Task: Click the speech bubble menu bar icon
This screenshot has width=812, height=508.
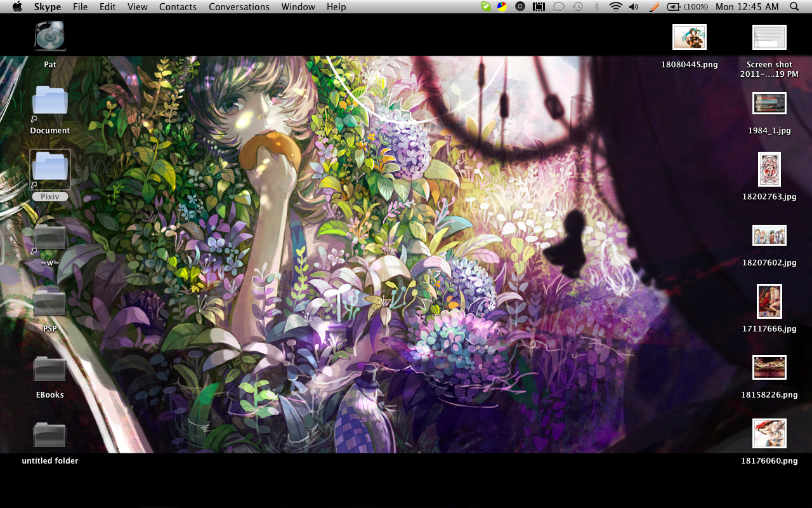Action: (558, 6)
